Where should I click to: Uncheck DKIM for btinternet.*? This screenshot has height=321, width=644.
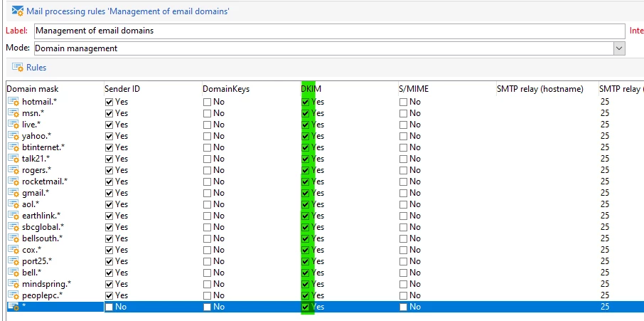tap(305, 147)
